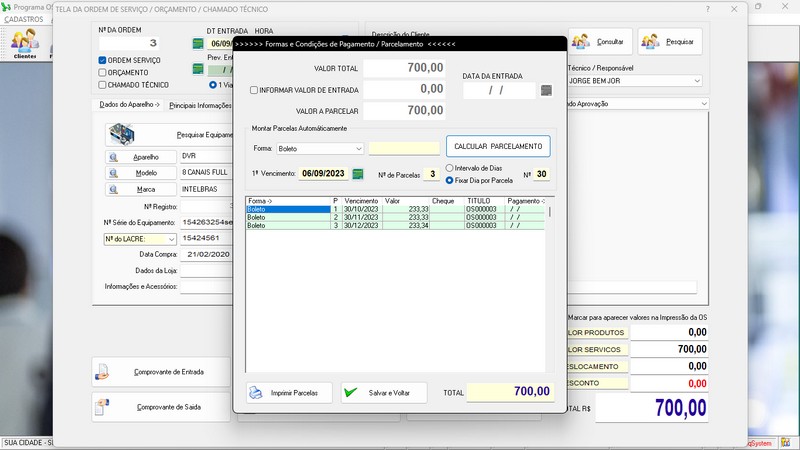Click the Comprovante de Entrada icon button

(159, 372)
